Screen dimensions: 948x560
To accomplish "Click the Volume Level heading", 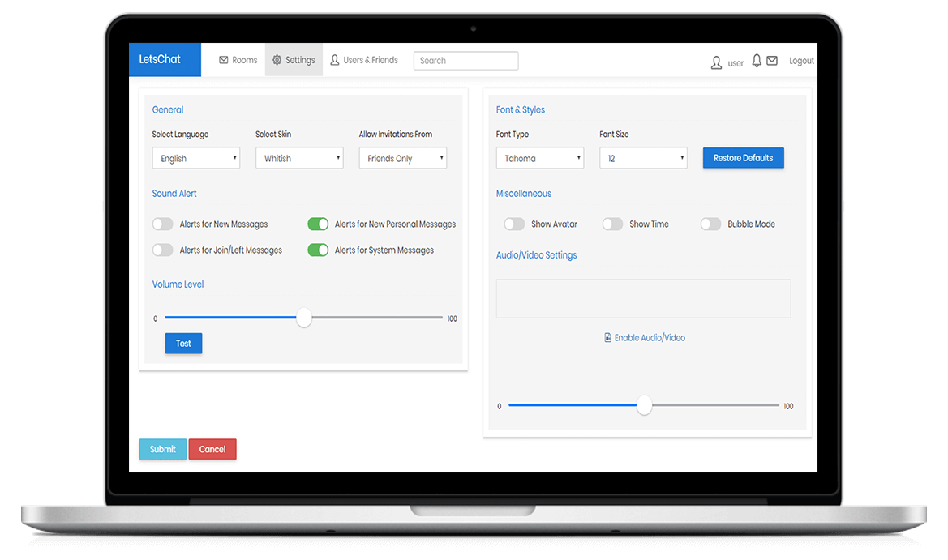I will click(178, 284).
